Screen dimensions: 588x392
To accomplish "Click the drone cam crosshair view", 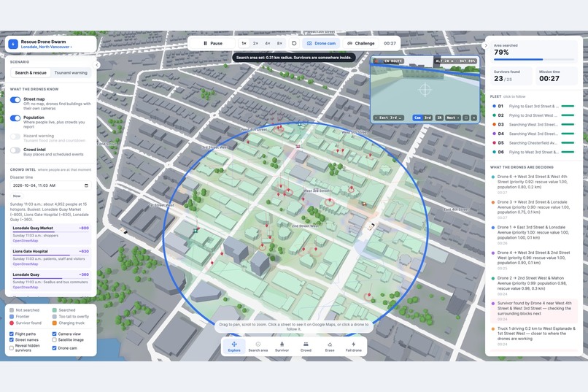I will click(425, 90).
